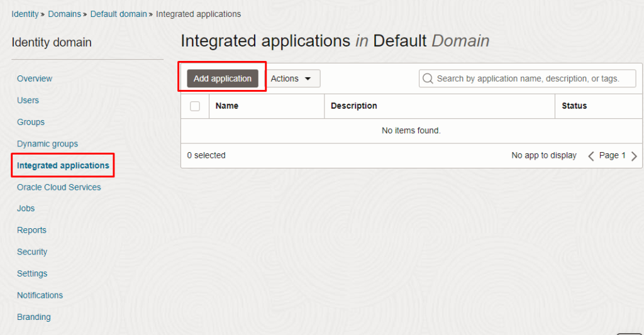The height and width of the screenshot is (335, 644).
Task: Click the magnifier icon in search box
Action: point(428,79)
